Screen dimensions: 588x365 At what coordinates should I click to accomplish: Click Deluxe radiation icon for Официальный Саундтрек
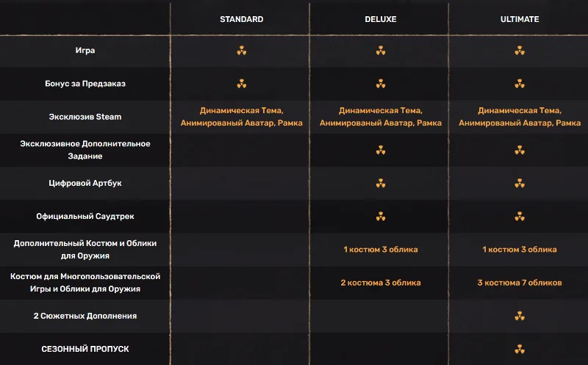[x=381, y=217]
